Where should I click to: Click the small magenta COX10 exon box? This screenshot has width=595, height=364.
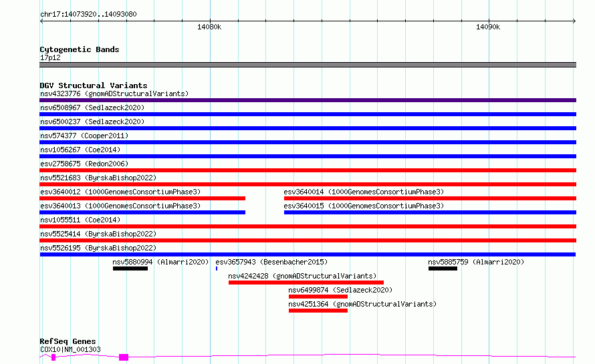(x=53, y=357)
